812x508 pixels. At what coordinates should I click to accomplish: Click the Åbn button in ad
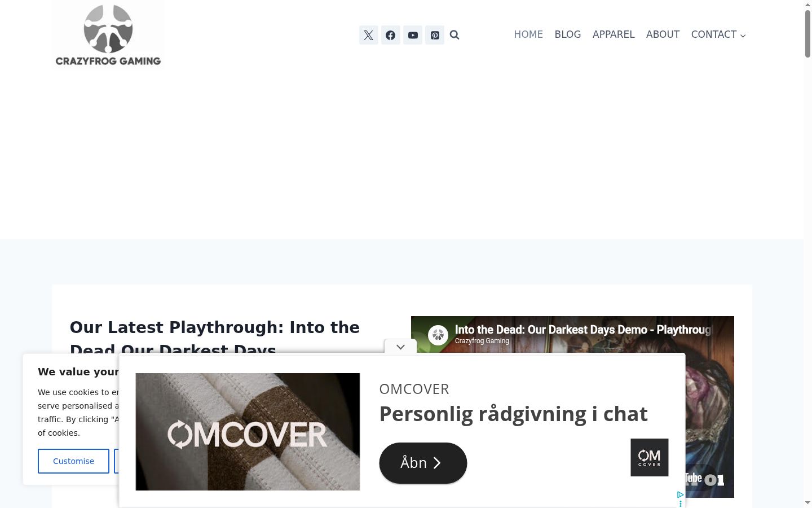point(423,463)
